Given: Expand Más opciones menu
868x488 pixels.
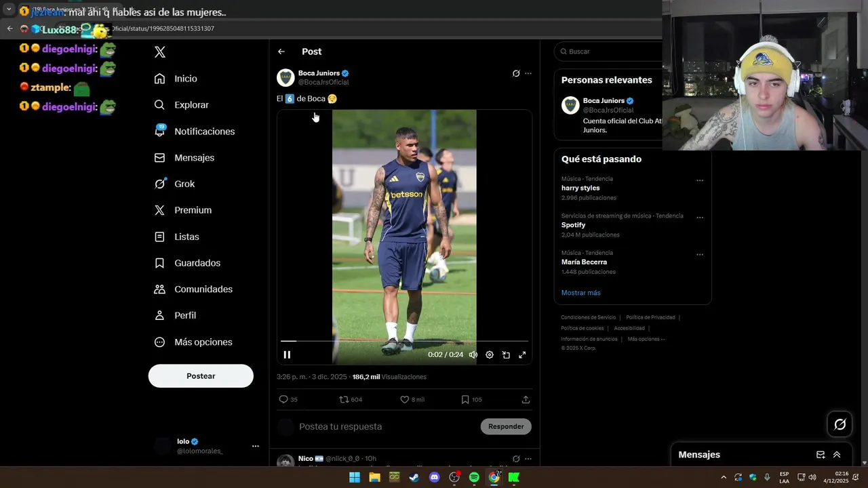Looking at the screenshot, I should click(193, 342).
